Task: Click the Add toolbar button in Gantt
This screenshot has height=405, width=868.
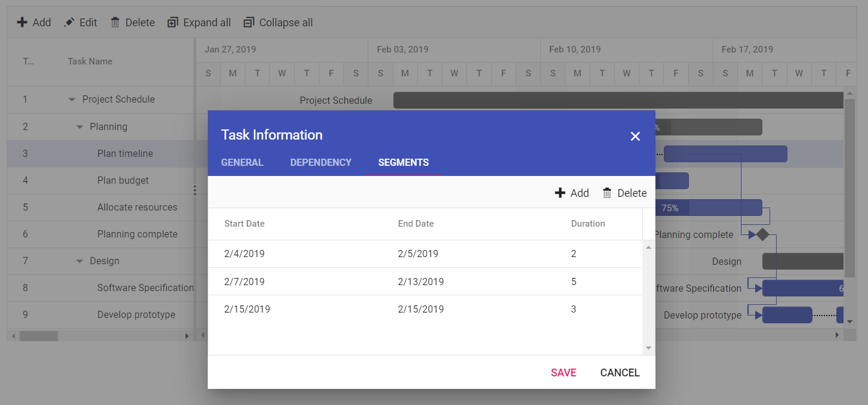Action: point(33,23)
